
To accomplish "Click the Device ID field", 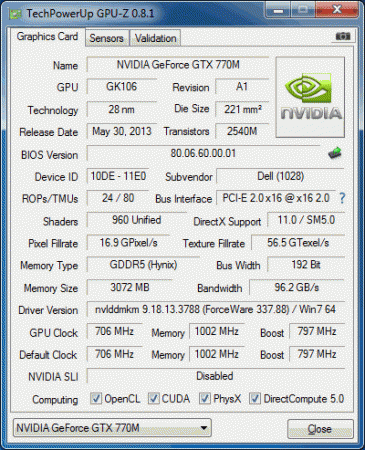I will point(118,176).
